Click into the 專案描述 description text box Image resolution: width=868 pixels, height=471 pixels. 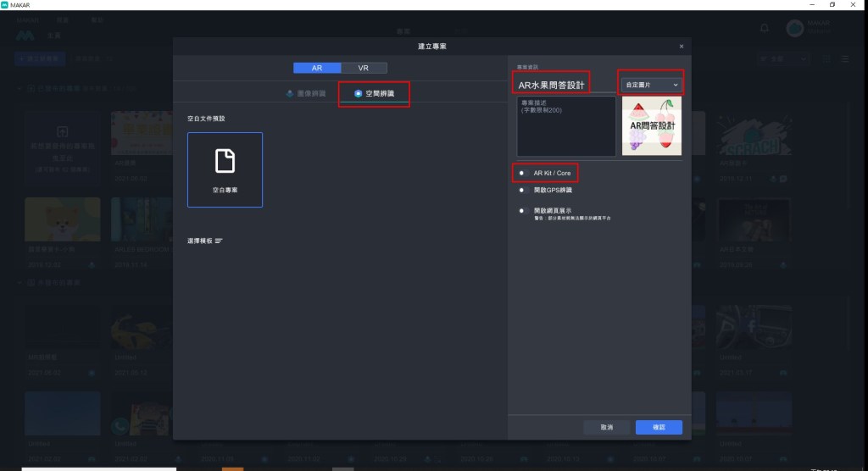point(566,125)
